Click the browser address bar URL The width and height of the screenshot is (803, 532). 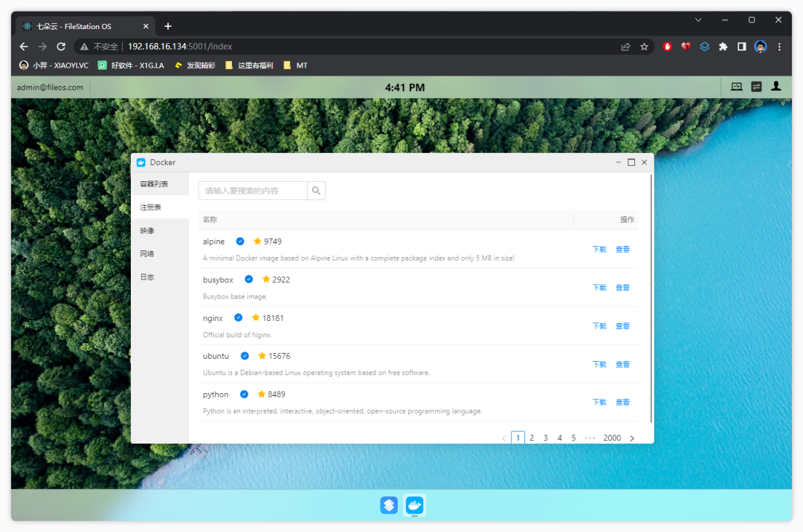[x=180, y=47]
